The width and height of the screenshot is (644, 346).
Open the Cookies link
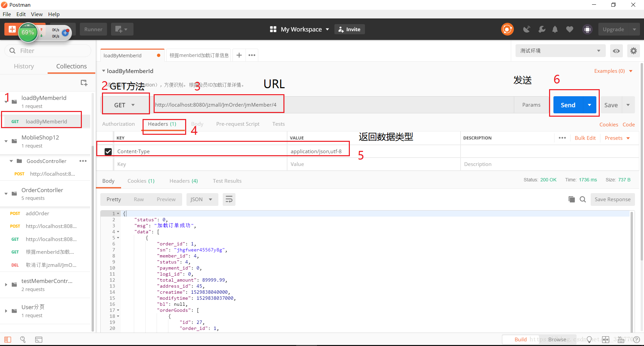[x=608, y=125]
